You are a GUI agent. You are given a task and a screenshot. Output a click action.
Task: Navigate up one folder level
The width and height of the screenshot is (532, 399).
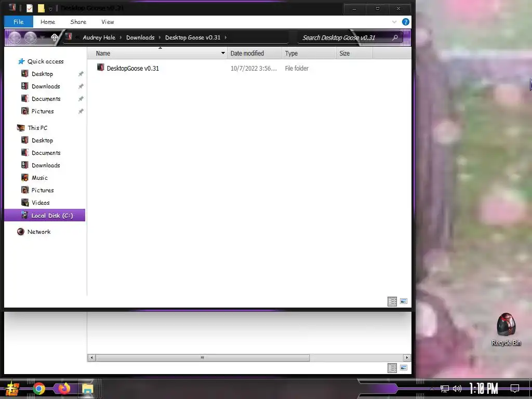tap(54, 37)
